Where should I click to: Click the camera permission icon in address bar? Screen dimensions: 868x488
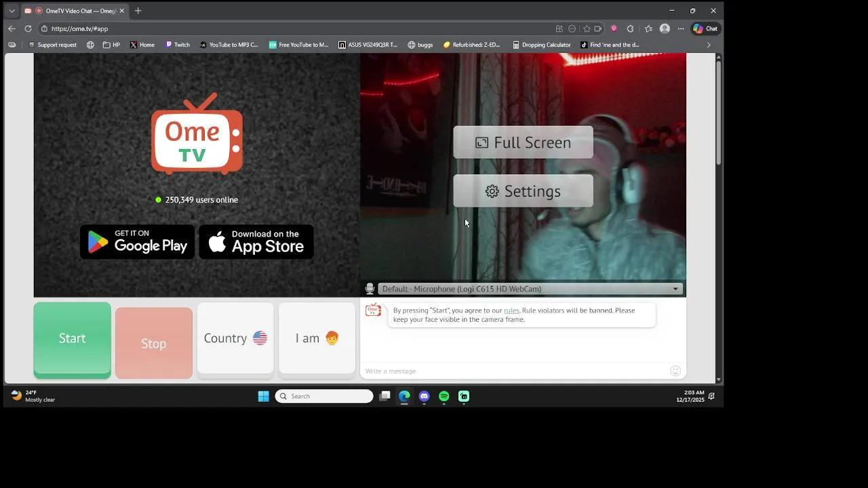[598, 28]
